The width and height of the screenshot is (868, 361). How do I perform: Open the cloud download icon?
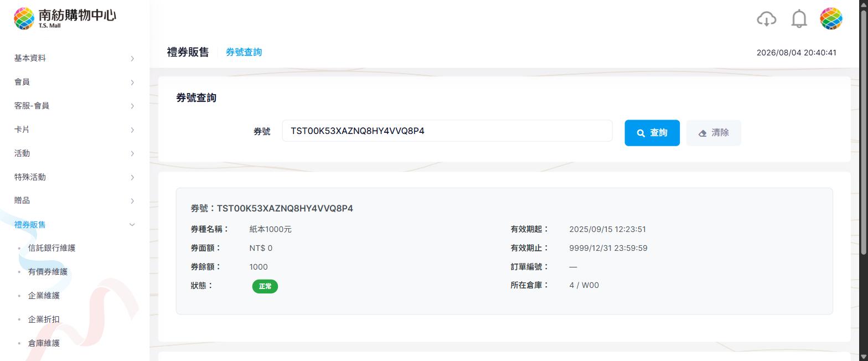pos(766,19)
